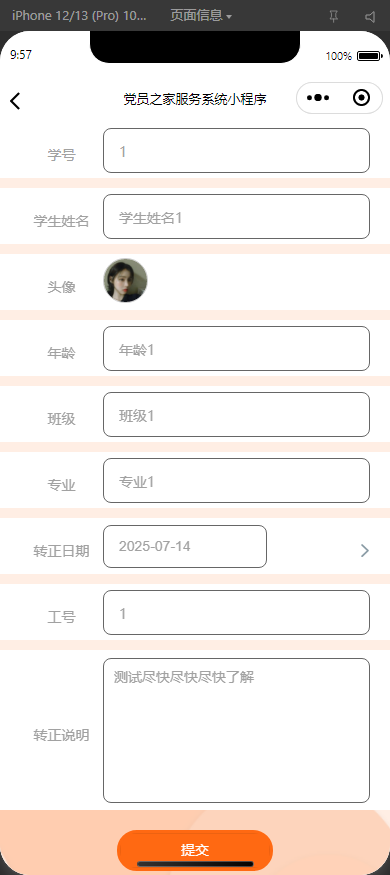Click into the 年龄 input field

click(237, 348)
